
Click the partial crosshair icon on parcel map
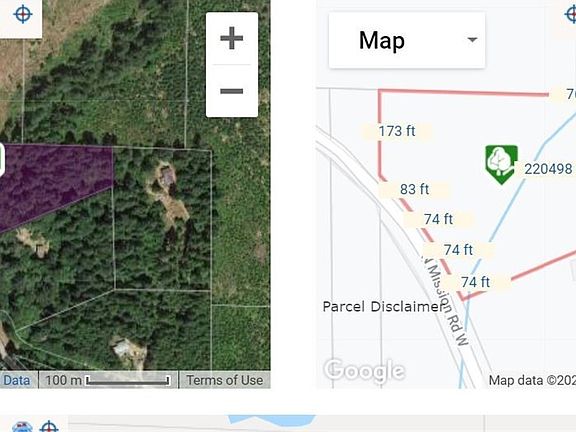point(570,14)
